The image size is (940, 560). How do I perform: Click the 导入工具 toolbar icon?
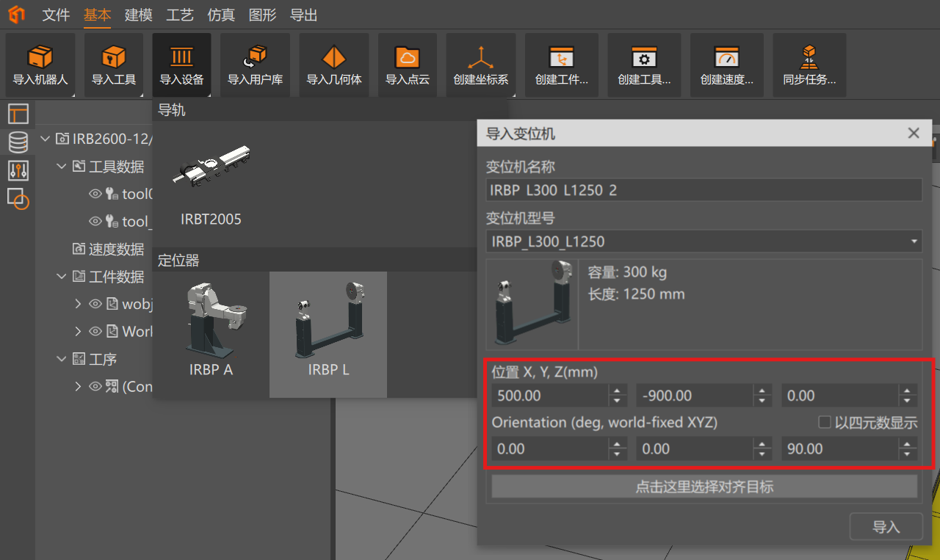tap(114, 65)
